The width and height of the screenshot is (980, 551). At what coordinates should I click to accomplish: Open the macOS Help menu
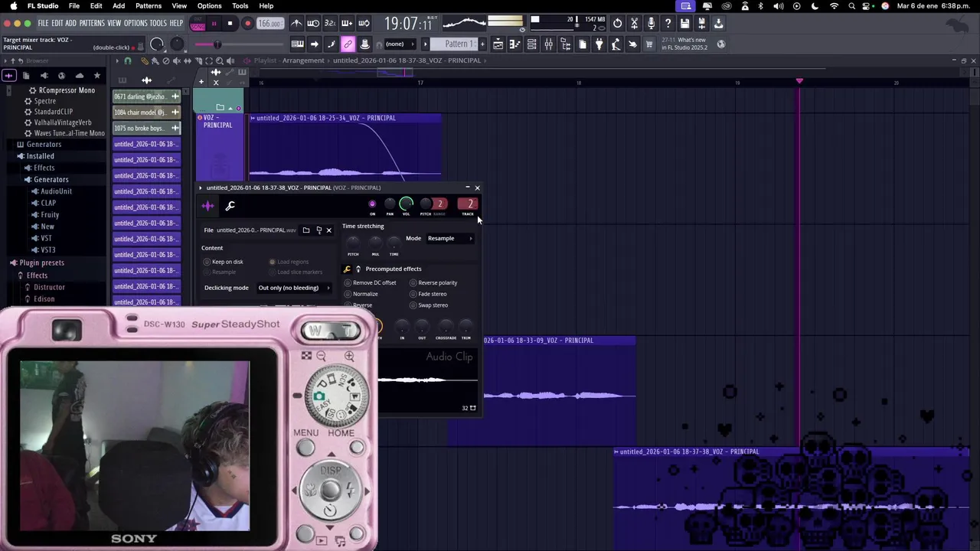click(x=266, y=6)
